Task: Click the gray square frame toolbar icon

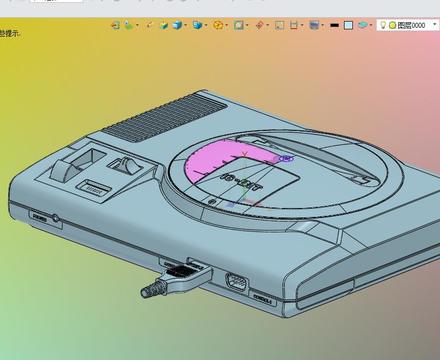Action: pos(239,25)
